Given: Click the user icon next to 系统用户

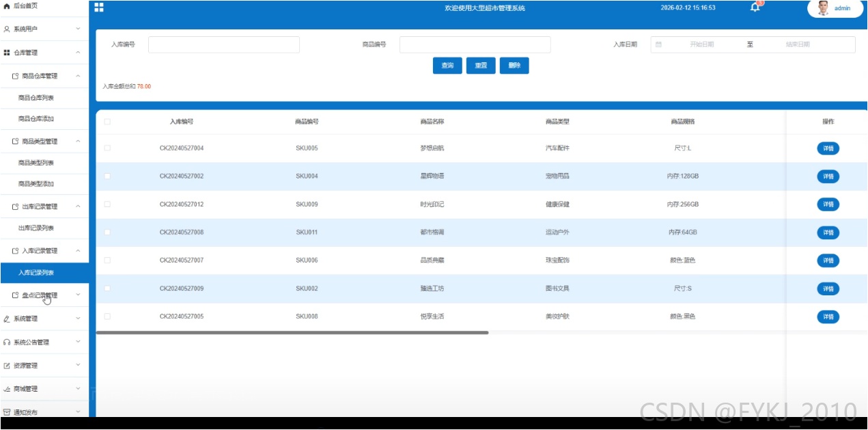Looking at the screenshot, I should tap(7, 29).
